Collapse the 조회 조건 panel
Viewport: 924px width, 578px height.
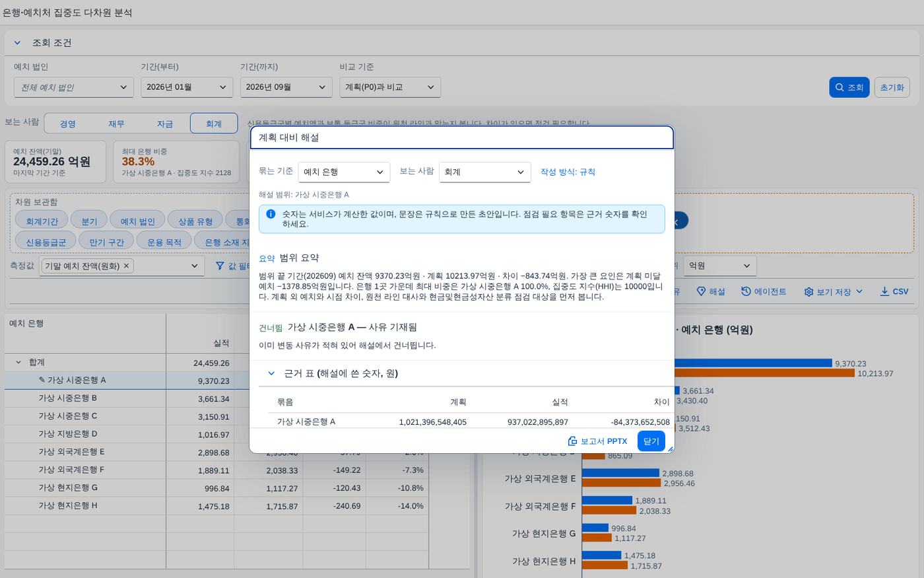point(18,43)
